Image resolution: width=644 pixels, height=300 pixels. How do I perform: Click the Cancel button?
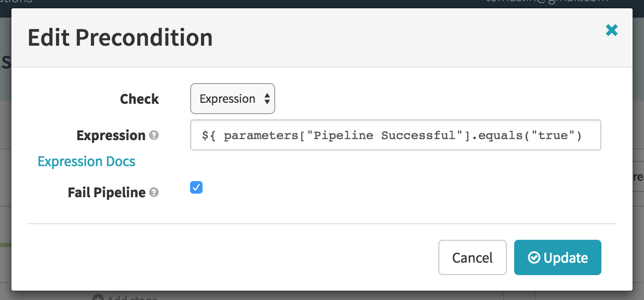pos(473,257)
